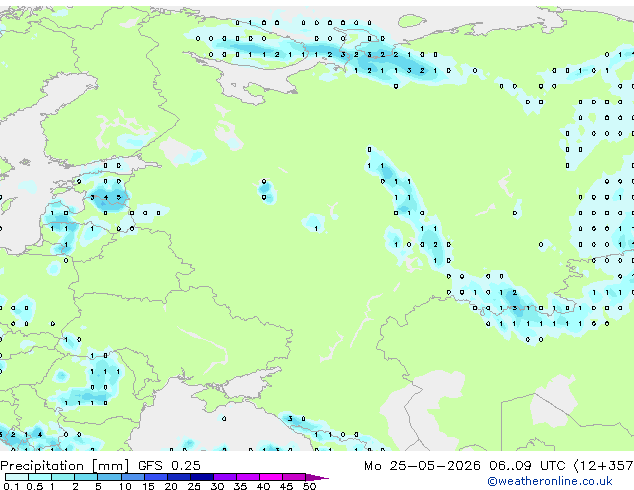The width and height of the screenshot is (634, 490).
Task: Click the '0.5' legend scale value
Action: click(x=35, y=486)
